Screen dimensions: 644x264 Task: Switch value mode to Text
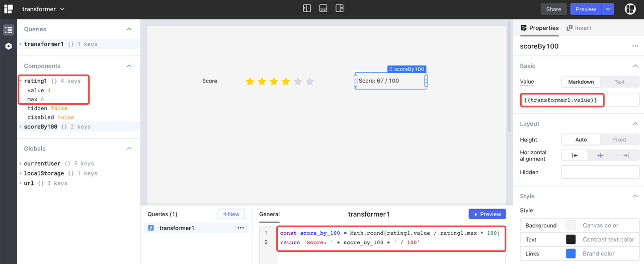(x=619, y=82)
